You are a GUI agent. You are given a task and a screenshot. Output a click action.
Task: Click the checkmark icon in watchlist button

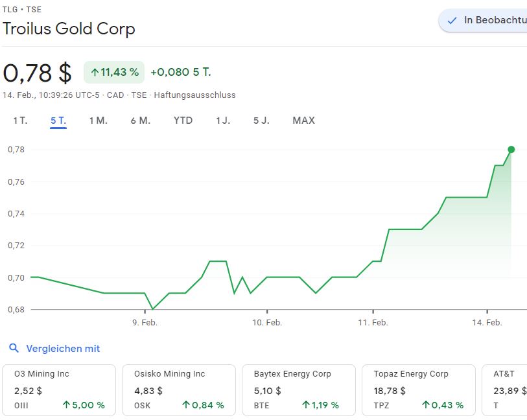pos(452,21)
